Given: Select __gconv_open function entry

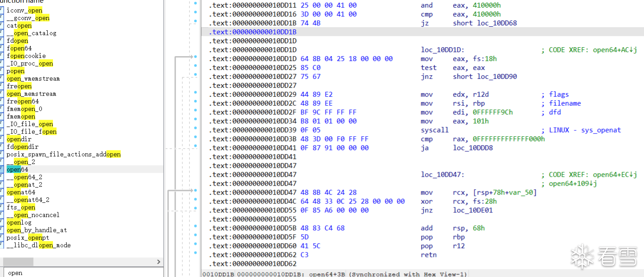Looking at the screenshot, I should tap(28, 18).
